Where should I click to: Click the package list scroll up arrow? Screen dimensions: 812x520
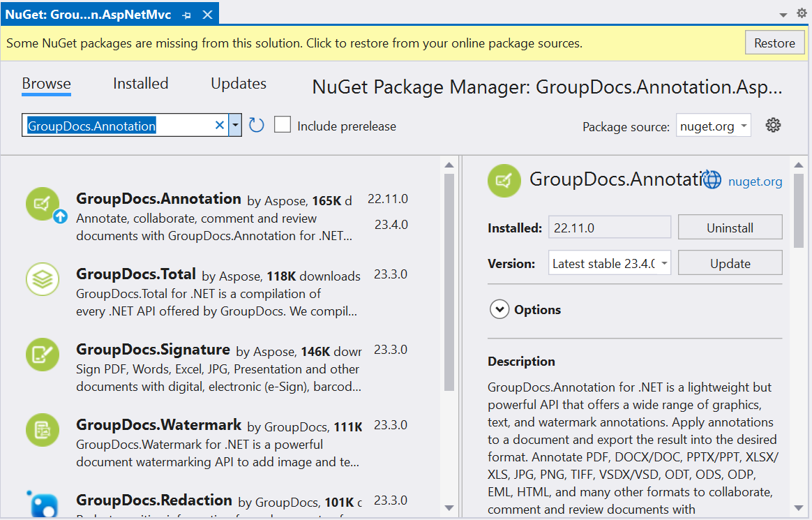click(x=449, y=165)
